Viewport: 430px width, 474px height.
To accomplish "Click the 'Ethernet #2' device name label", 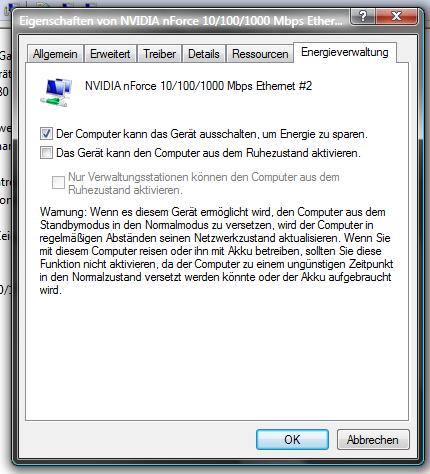I will tap(198, 86).
